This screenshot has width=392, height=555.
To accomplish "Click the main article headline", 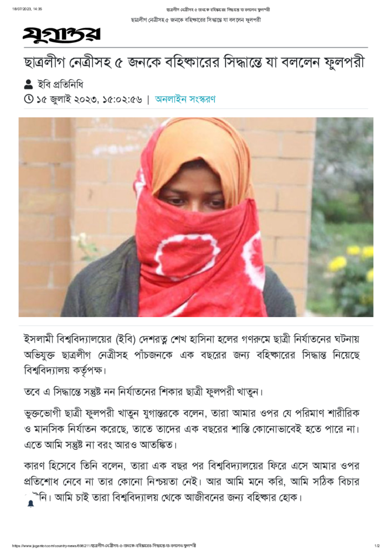I will [194, 63].
